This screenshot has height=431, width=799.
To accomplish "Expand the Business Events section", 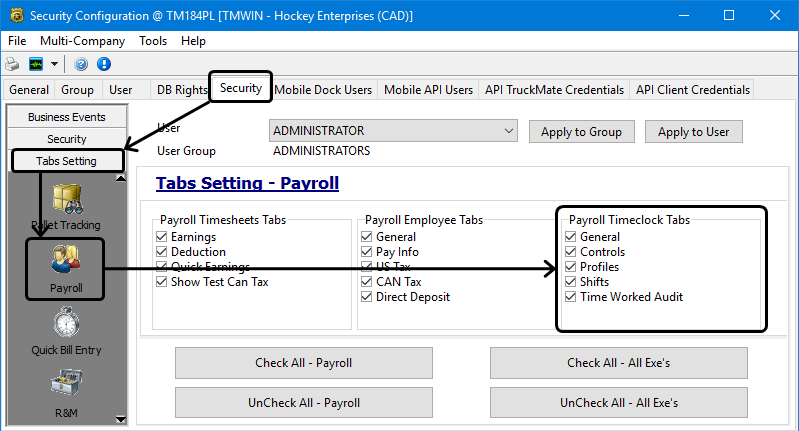I will click(66, 117).
